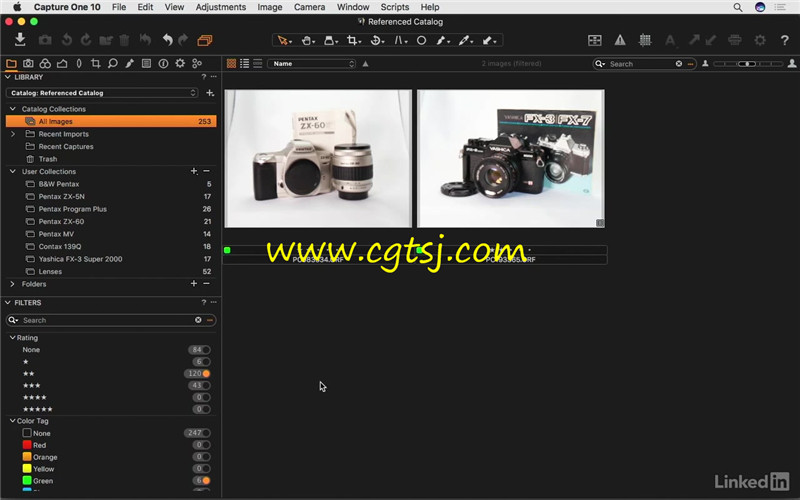Open the Scripts menu
Screen dimensions: 800x500
pyautogui.click(x=395, y=7)
